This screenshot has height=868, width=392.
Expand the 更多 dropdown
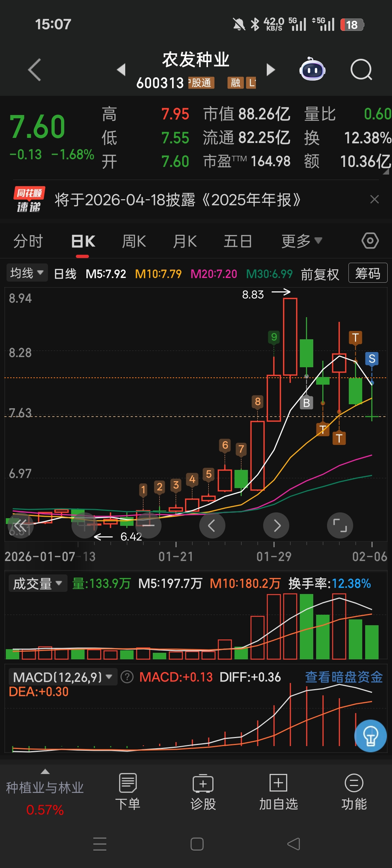pyautogui.click(x=302, y=241)
